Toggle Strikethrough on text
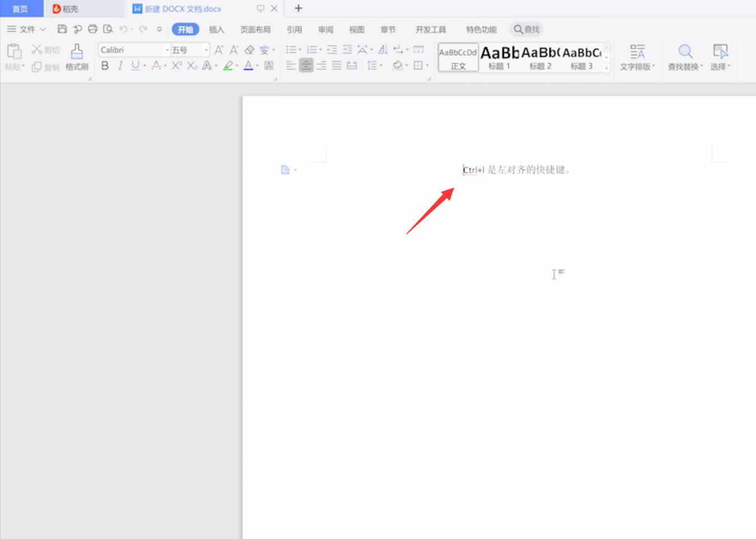 pyautogui.click(x=156, y=65)
